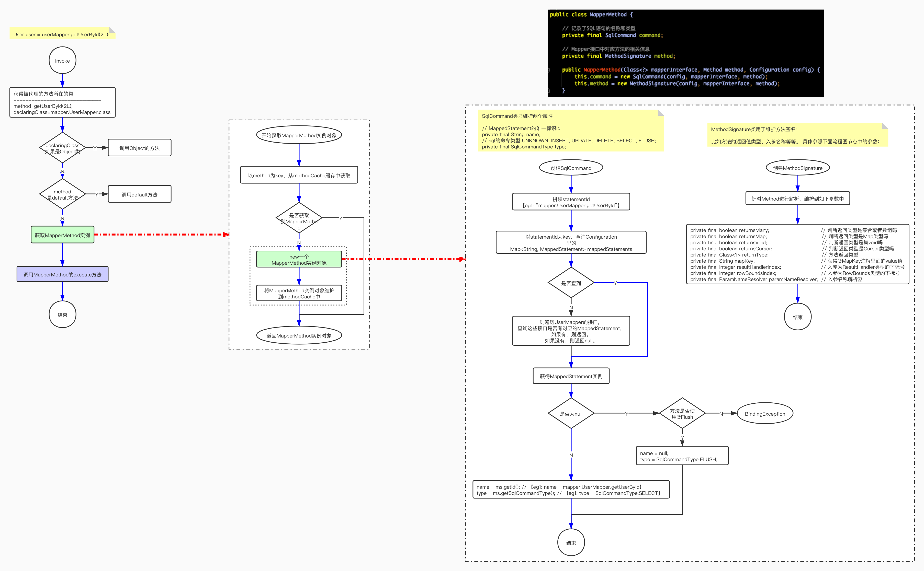Select the 拼装statementId box
The image size is (924, 571).
pos(571,202)
